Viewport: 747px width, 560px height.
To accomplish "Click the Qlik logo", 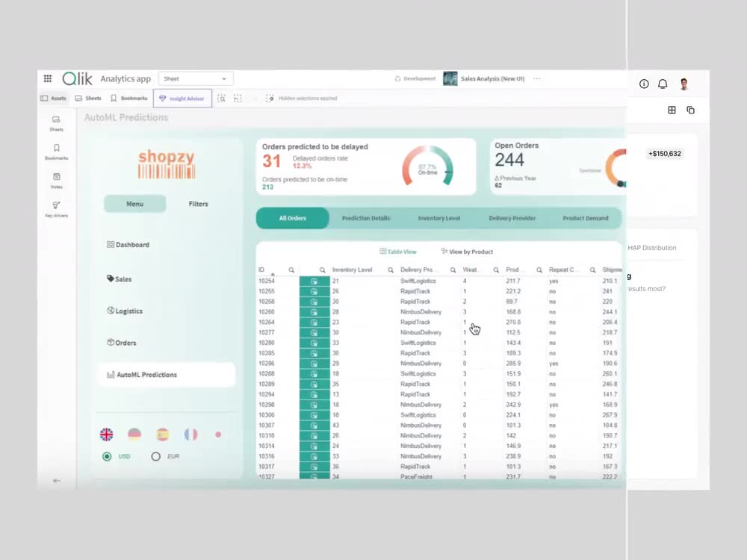I will click(x=77, y=78).
